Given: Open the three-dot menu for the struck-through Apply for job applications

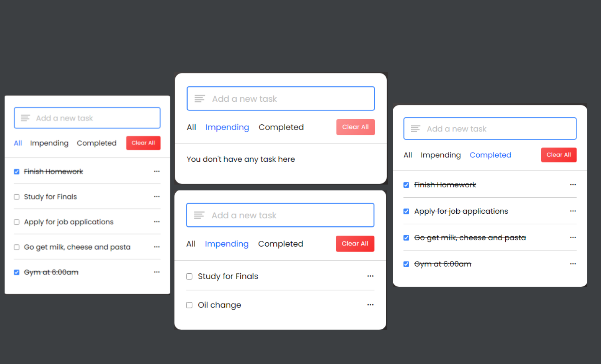Looking at the screenshot, I should 573,211.
